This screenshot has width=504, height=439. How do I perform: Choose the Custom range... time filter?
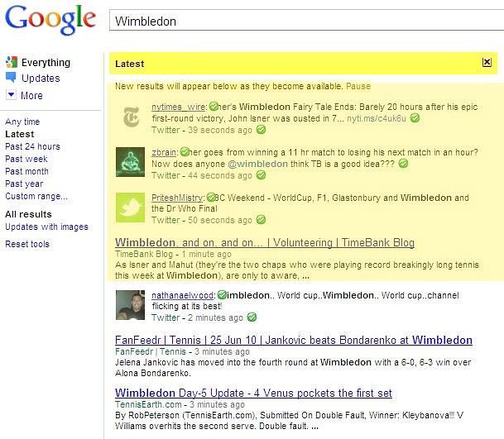point(36,196)
